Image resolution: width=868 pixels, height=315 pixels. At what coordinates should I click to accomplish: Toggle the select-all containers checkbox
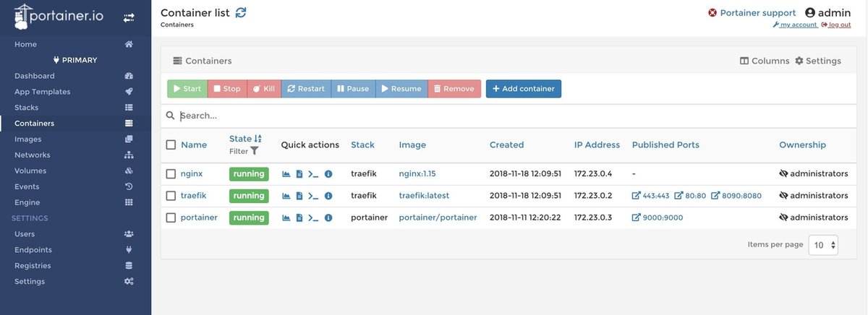171,144
